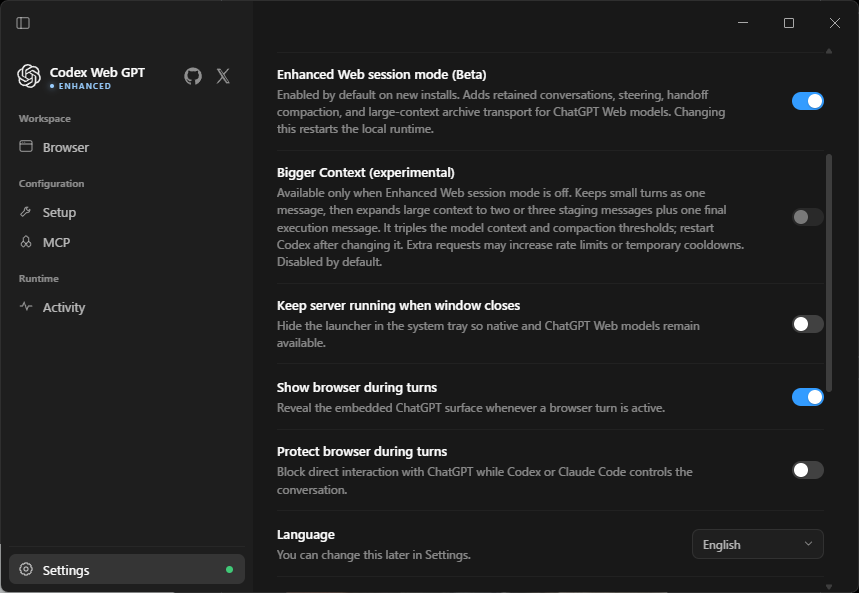
Task: Click the Enhanced Web session mode (Beta) heading
Action: coord(381,75)
